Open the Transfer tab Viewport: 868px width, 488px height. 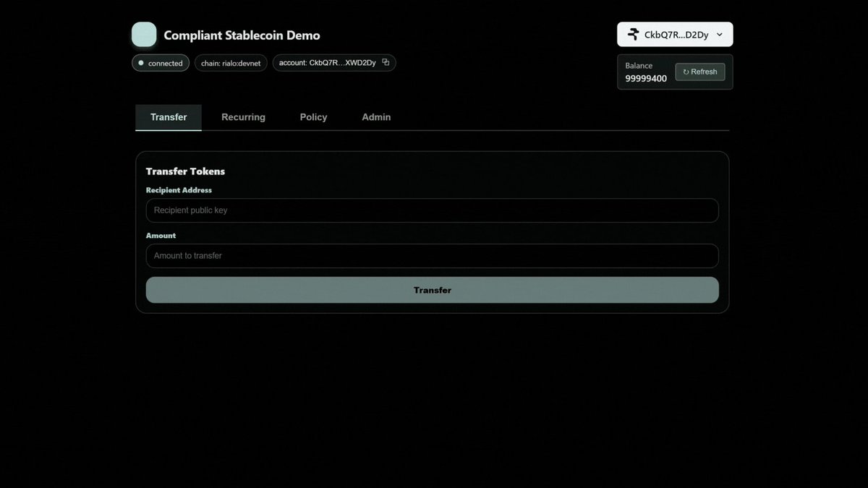coord(169,117)
